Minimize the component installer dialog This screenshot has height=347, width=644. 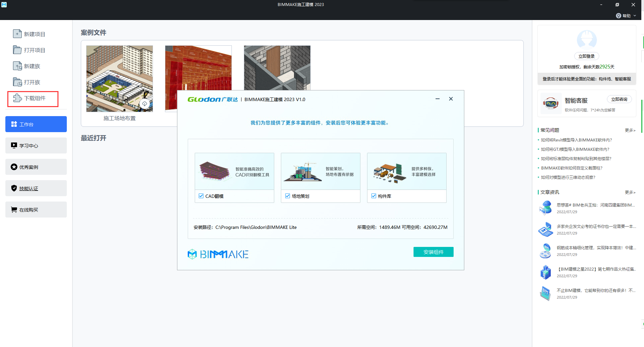coord(438,99)
